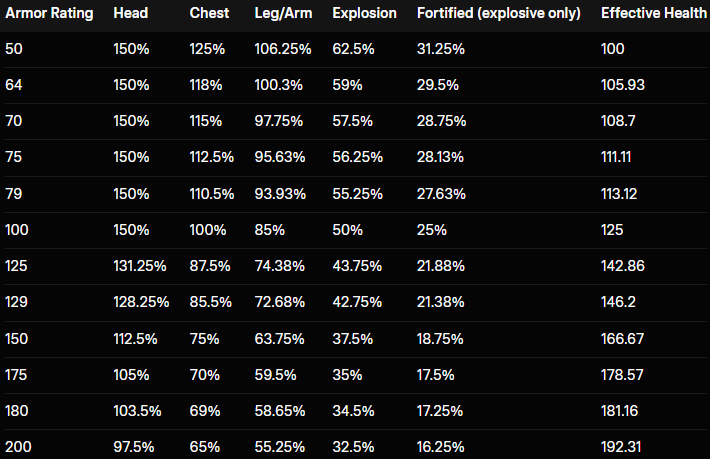Click effective health value 192.31
710x459 pixels.
(622, 445)
